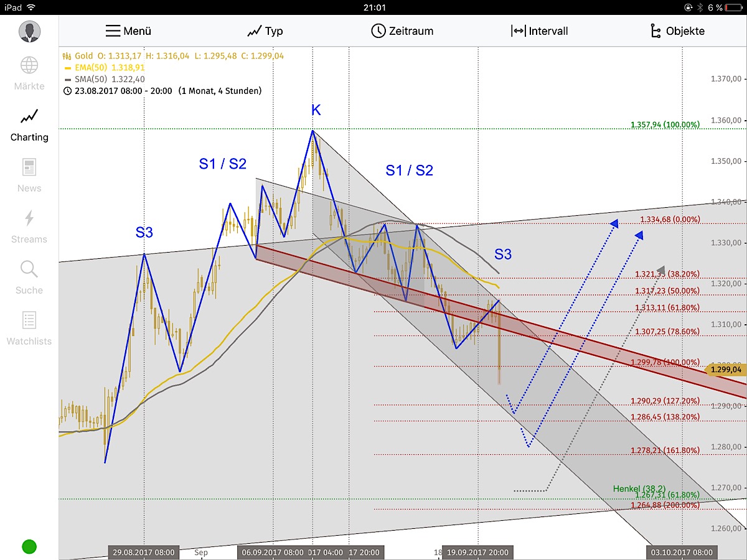Select the yellow EMA line color swatch
This screenshot has width=747, height=560.
click(x=67, y=68)
